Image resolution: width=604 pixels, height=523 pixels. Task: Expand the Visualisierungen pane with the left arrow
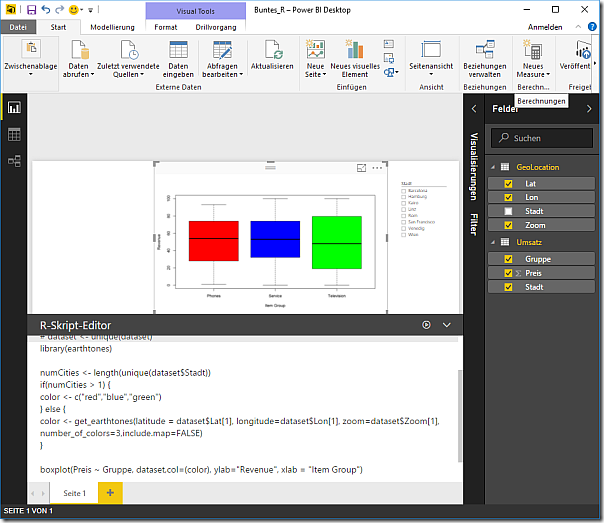click(474, 109)
